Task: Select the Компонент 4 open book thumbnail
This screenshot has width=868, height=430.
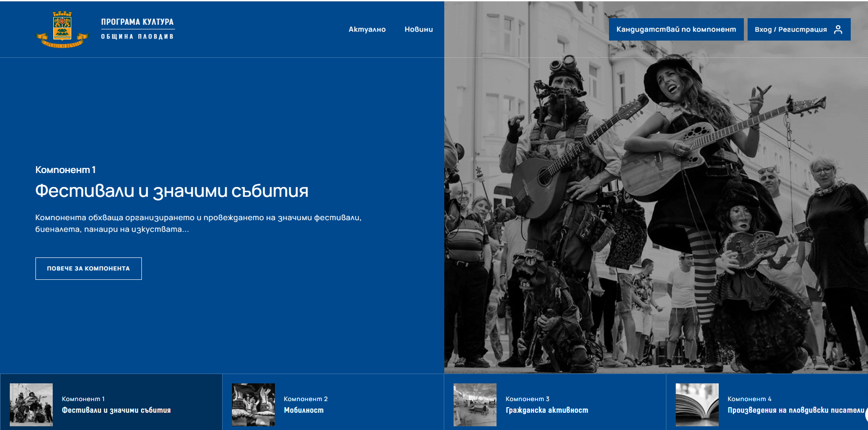Action: 697,404
